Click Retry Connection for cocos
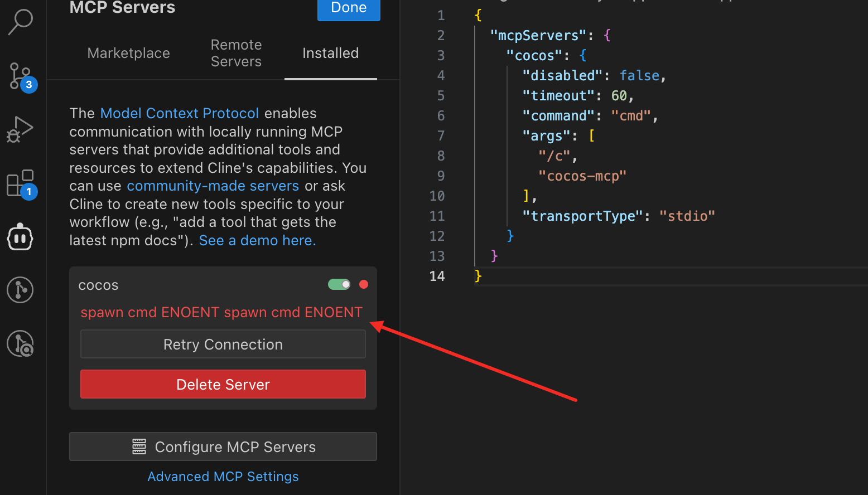868x495 pixels. [x=223, y=344]
